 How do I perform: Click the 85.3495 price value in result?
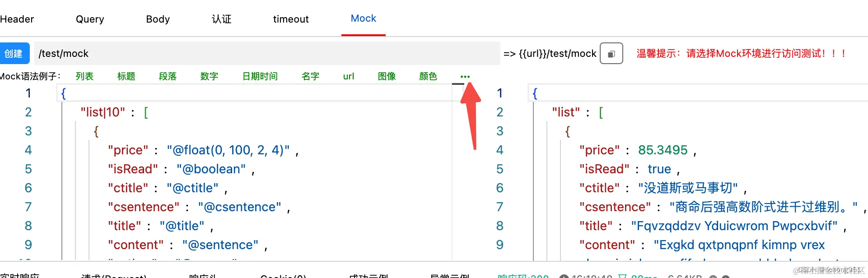(663, 150)
